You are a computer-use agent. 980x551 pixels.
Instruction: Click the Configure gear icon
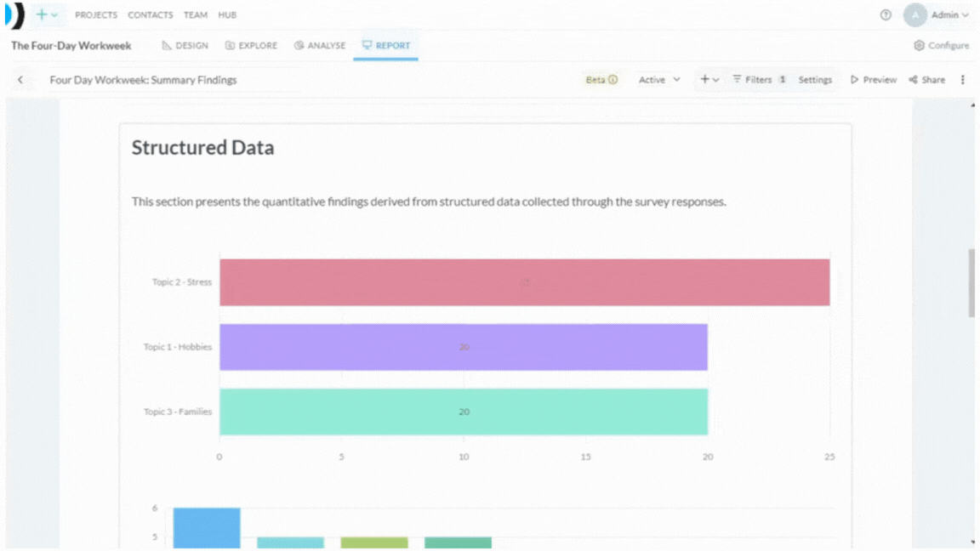coord(919,46)
